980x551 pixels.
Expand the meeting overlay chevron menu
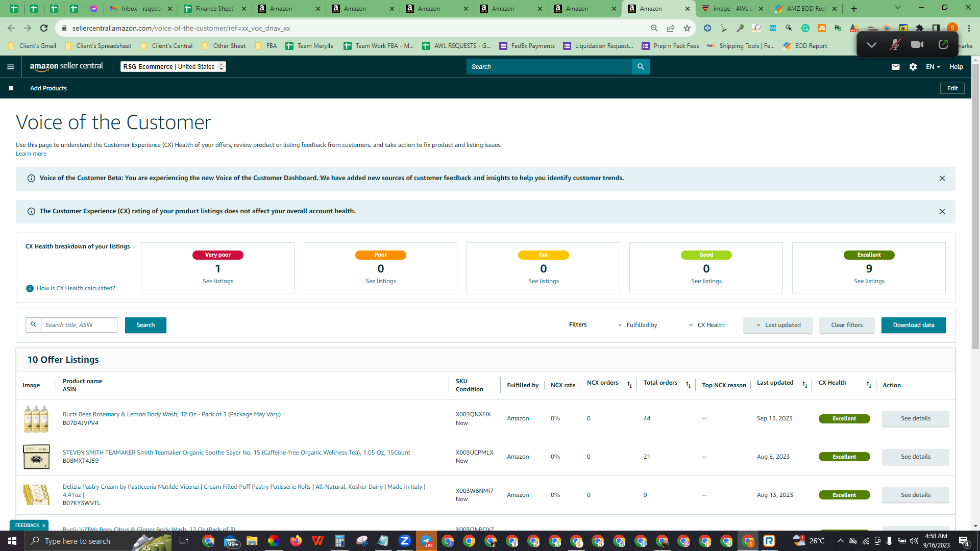(872, 45)
